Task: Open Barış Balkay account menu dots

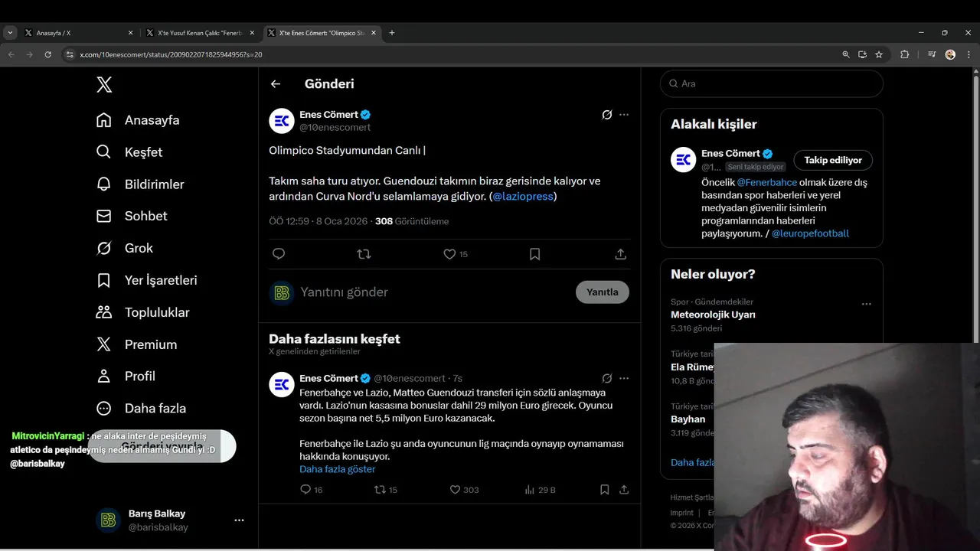Action: (x=239, y=520)
